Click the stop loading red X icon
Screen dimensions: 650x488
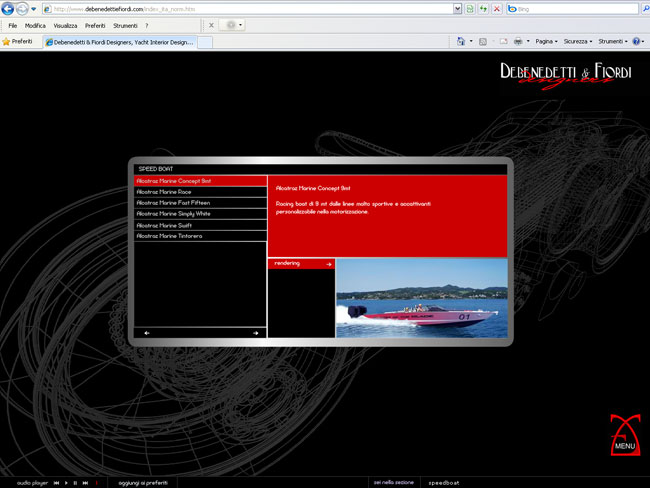[496, 9]
